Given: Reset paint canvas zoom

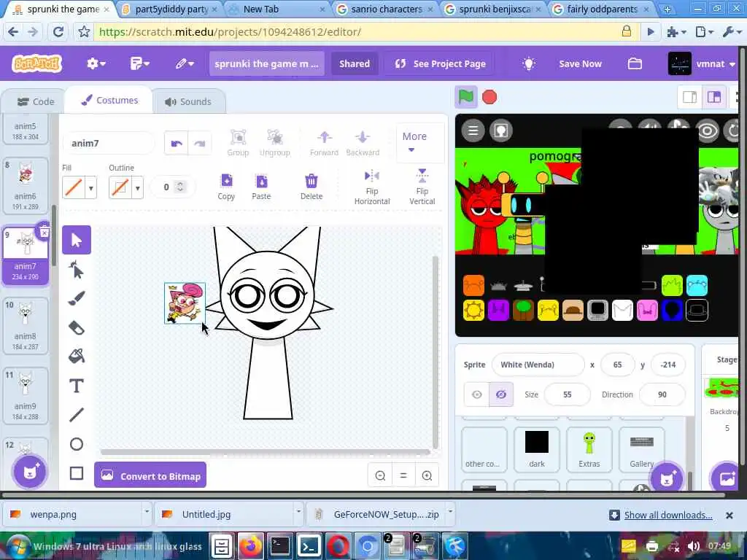Looking at the screenshot, I should 403,475.
